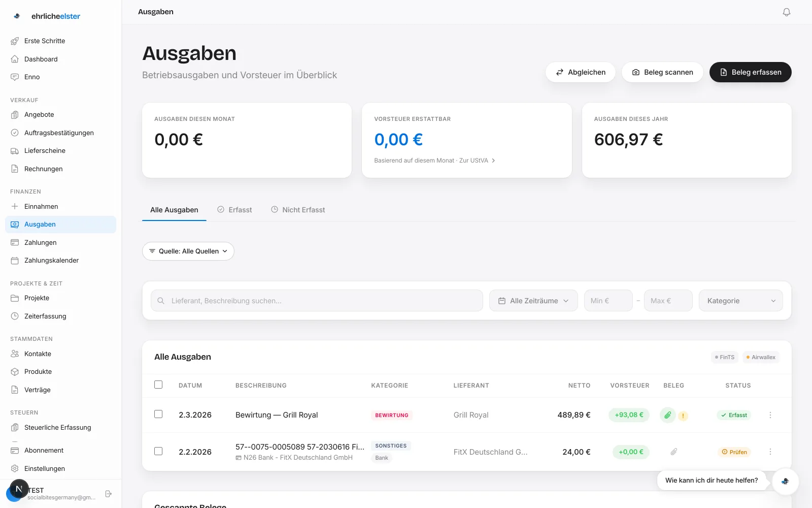Viewport: 812px width, 508px height.
Task: Open the Kategorie dropdown
Action: pyautogui.click(x=740, y=301)
